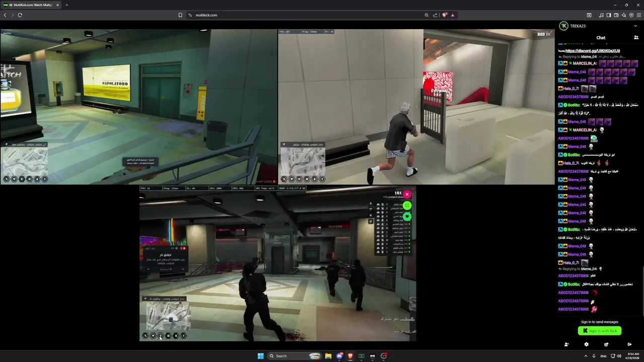Image resolution: width=644 pixels, height=362 pixels.
Task: Click the bottom stream video
Action: [278, 263]
